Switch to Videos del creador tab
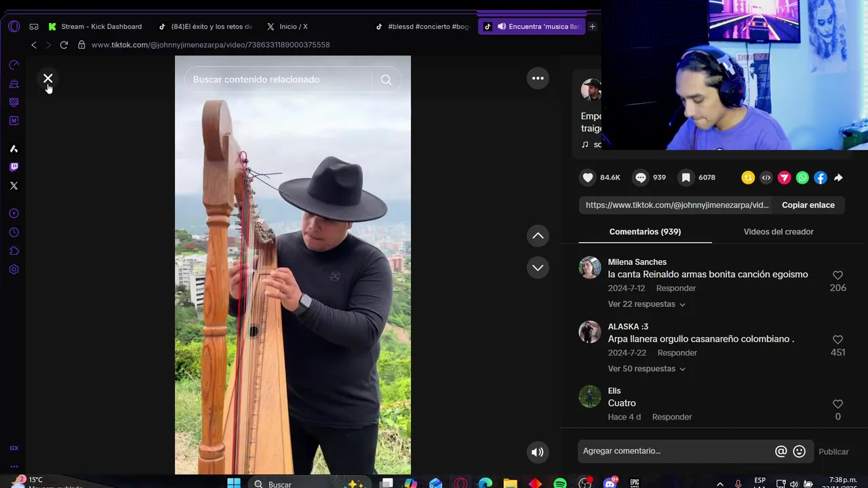The image size is (868, 488). [x=778, y=232]
